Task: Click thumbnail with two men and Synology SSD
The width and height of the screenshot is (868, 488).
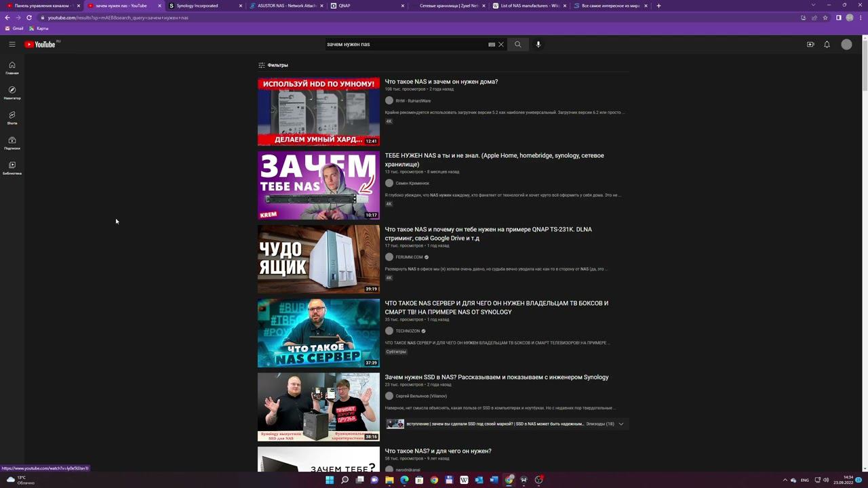Action: 319,407
